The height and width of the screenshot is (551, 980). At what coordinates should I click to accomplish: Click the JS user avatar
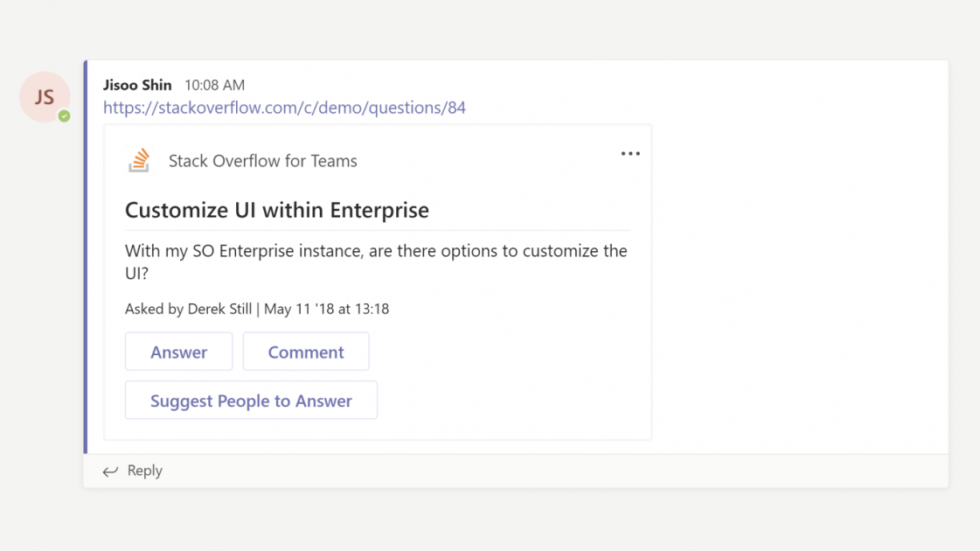[x=45, y=97]
